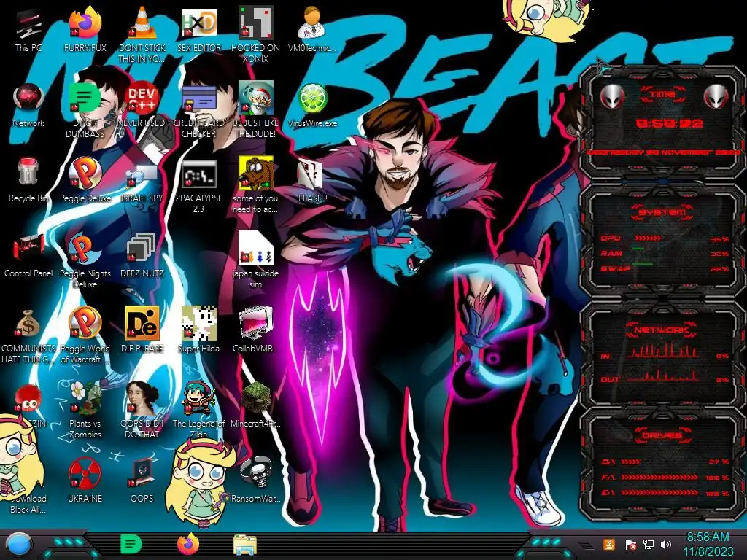Launch the FURRY FUX Firefox shortcut

point(85,30)
